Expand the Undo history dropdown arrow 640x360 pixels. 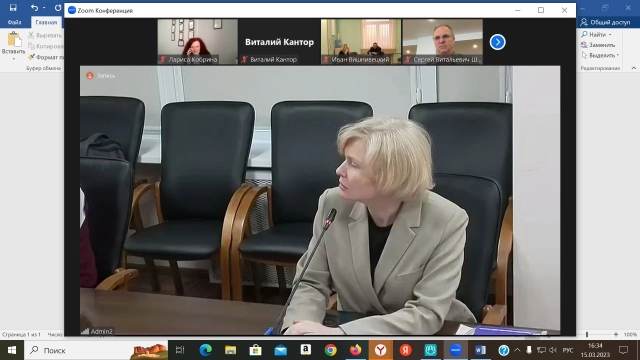[x=44, y=8]
